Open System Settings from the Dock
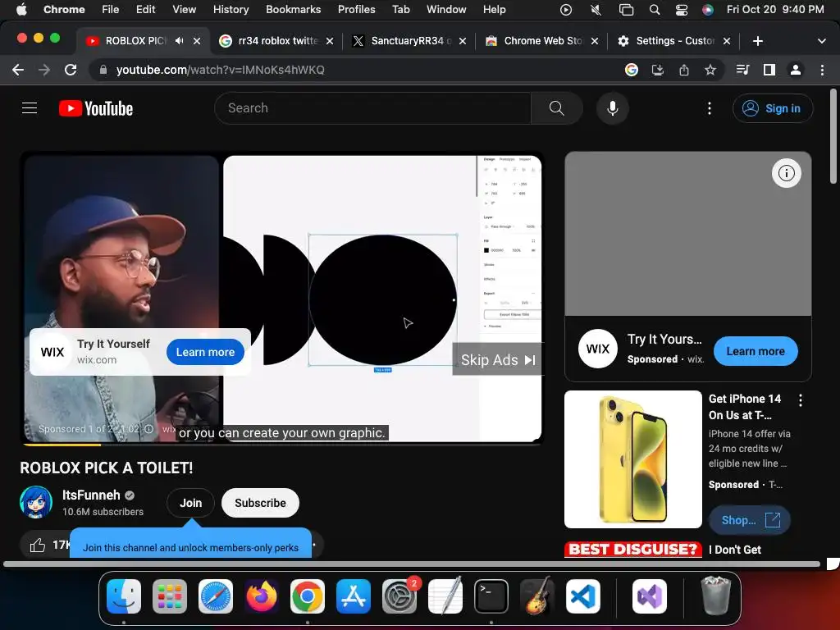 point(399,596)
